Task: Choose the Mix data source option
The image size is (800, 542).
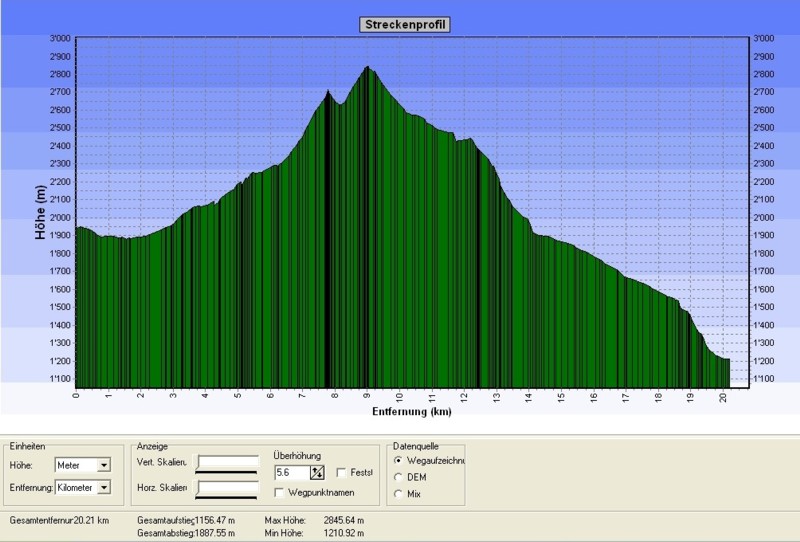Action: click(401, 494)
